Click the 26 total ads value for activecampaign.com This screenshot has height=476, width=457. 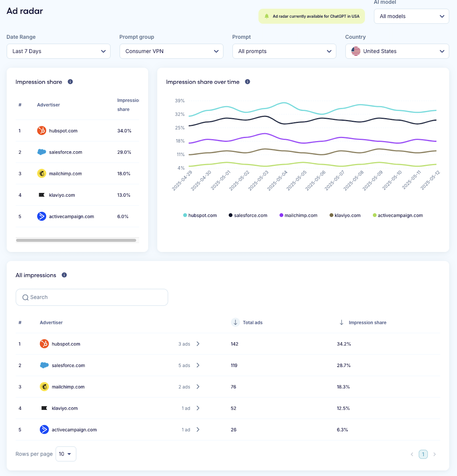click(234, 430)
